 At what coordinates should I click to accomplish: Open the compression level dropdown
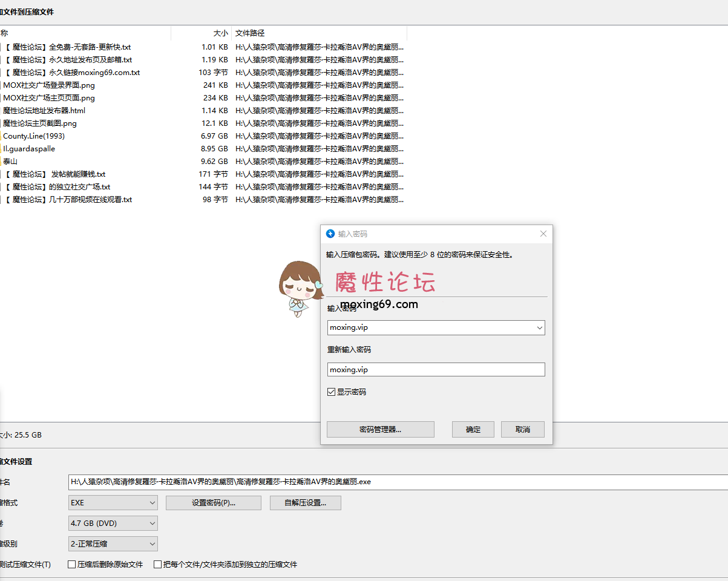(113, 544)
